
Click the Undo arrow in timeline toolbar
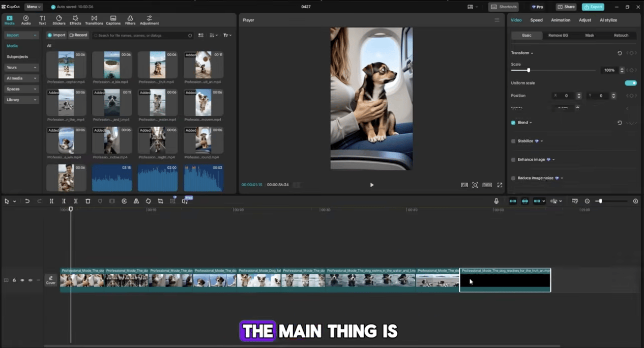27,201
